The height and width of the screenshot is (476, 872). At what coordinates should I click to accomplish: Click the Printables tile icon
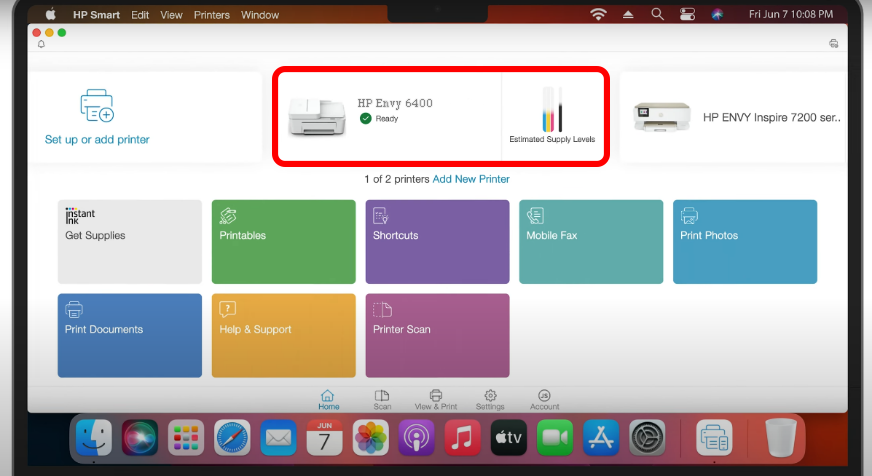(228, 216)
